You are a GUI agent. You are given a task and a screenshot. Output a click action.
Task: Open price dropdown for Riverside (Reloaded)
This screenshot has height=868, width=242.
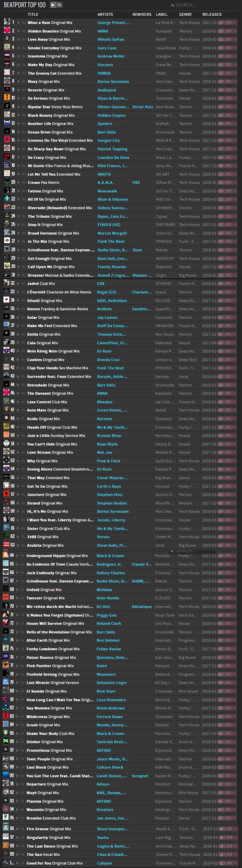coord(235,208)
